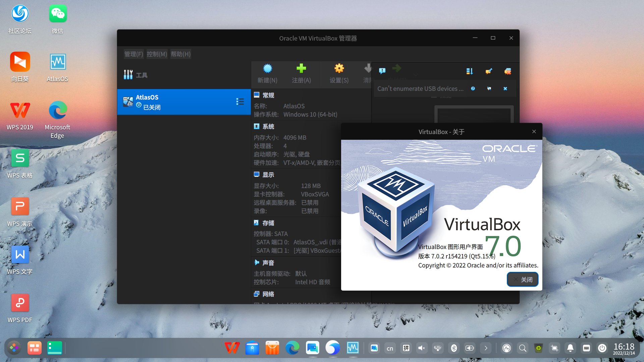Expand the taskbar tray arrow chevron

pos(486,348)
